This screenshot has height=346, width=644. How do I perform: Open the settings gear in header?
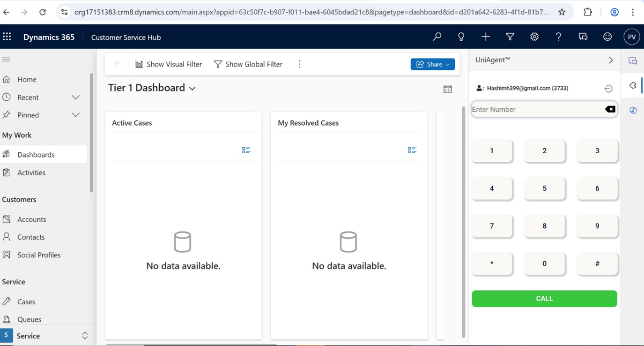[534, 37]
